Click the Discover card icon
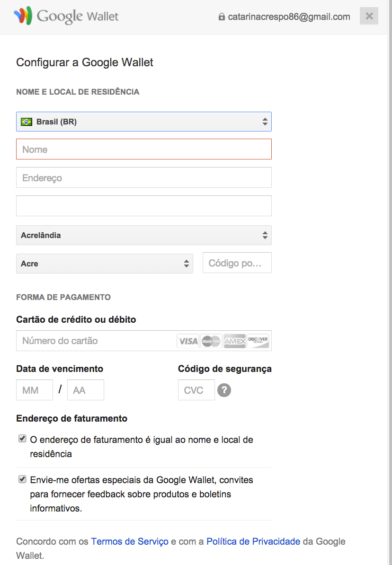Image resolution: width=392 pixels, height=565 pixels. [x=258, y=341]
